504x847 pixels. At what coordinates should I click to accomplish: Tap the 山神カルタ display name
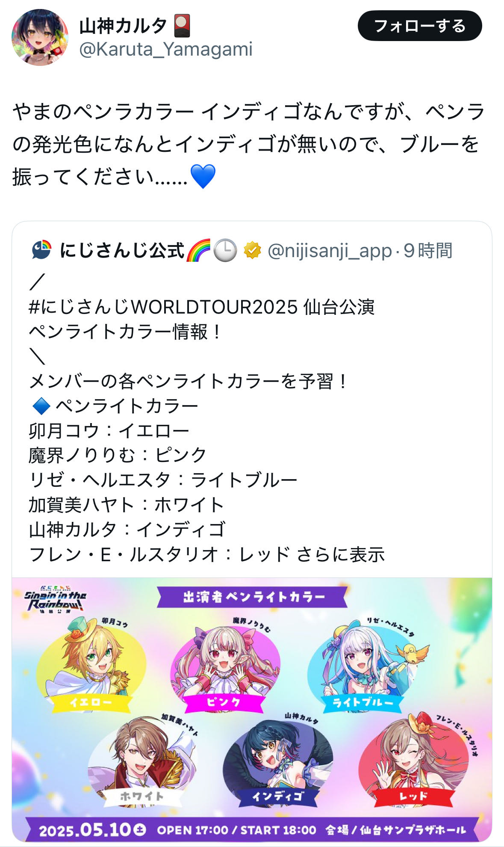click(x=123, y=26)
